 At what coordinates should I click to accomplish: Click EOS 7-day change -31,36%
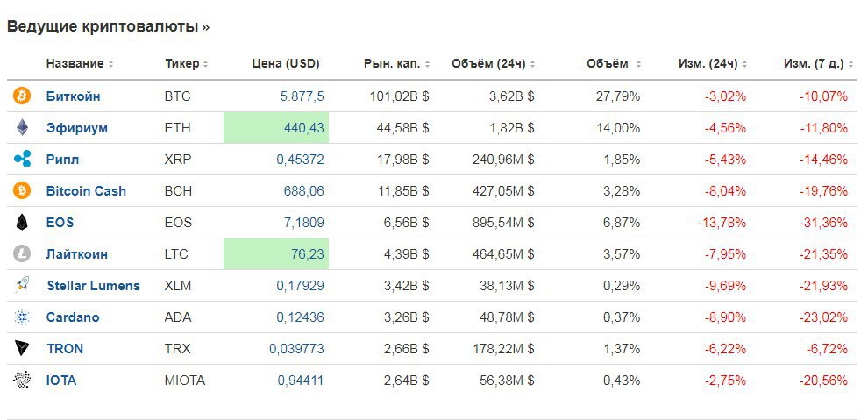(x=823, y=223)
